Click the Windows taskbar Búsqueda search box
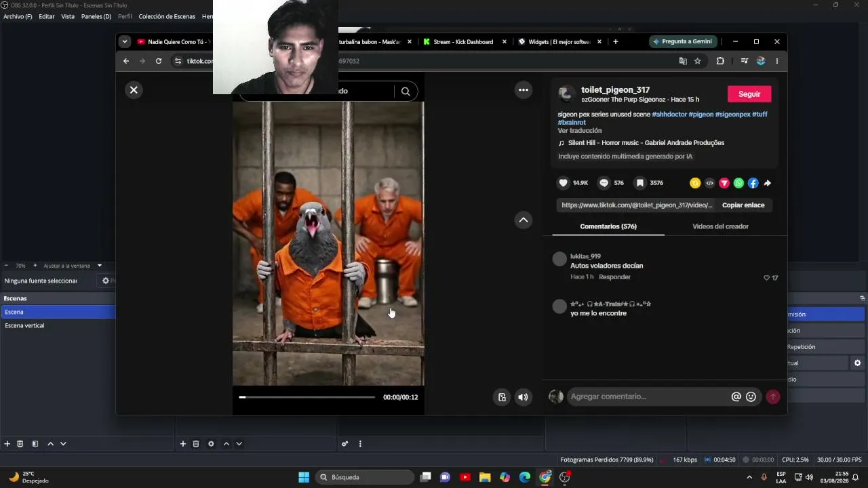 click(366, 477)
